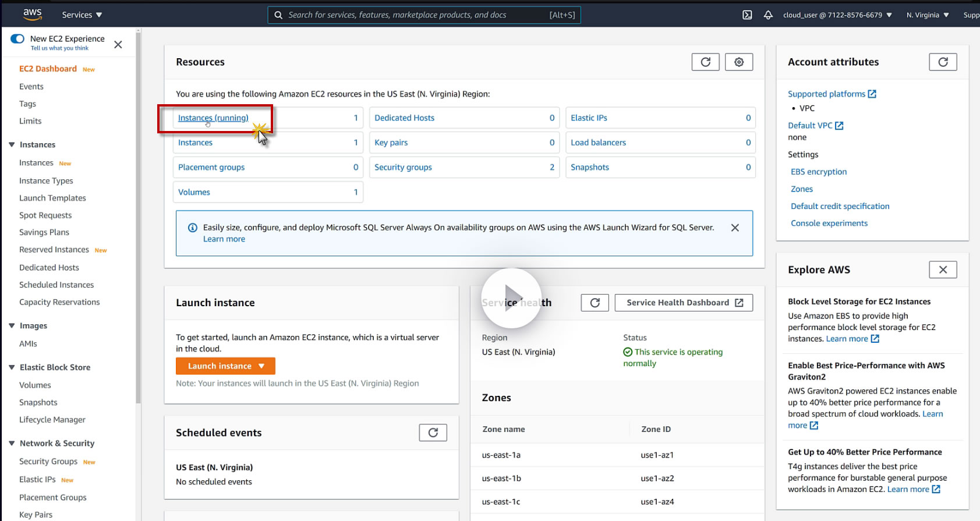The height and width of the screenshot is (521, 980).
Task: Open Lifecycle Manager in sidebar
Action: coord(52,420)
